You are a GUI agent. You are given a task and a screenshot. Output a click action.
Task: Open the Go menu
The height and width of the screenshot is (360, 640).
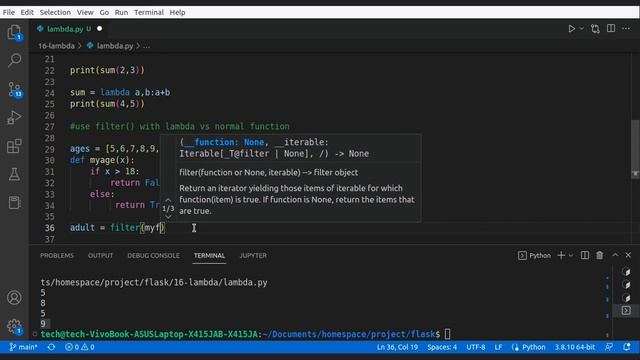(x=104, y=12)
